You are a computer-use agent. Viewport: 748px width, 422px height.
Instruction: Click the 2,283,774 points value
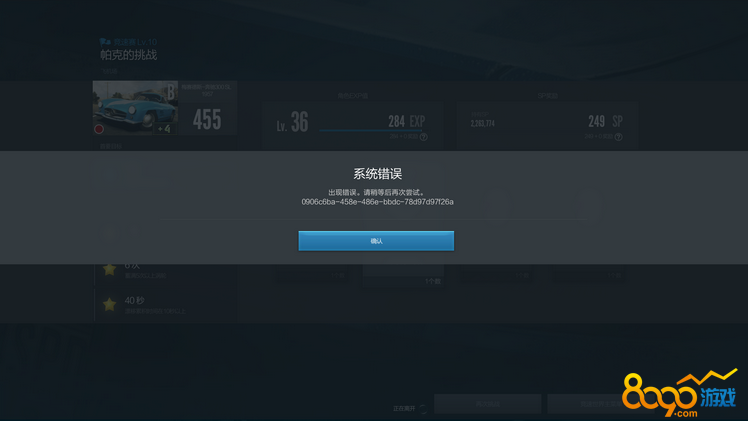point(482,124)
